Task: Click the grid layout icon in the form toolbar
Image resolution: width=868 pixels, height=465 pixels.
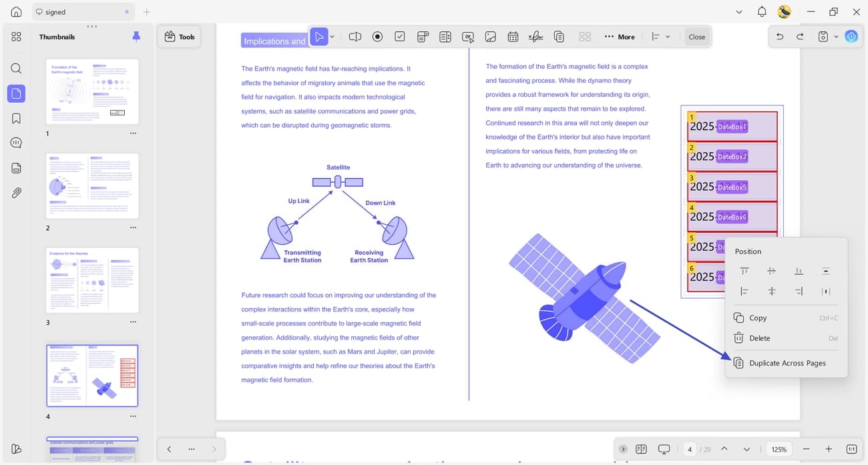Action: click(x=585, y=37)
